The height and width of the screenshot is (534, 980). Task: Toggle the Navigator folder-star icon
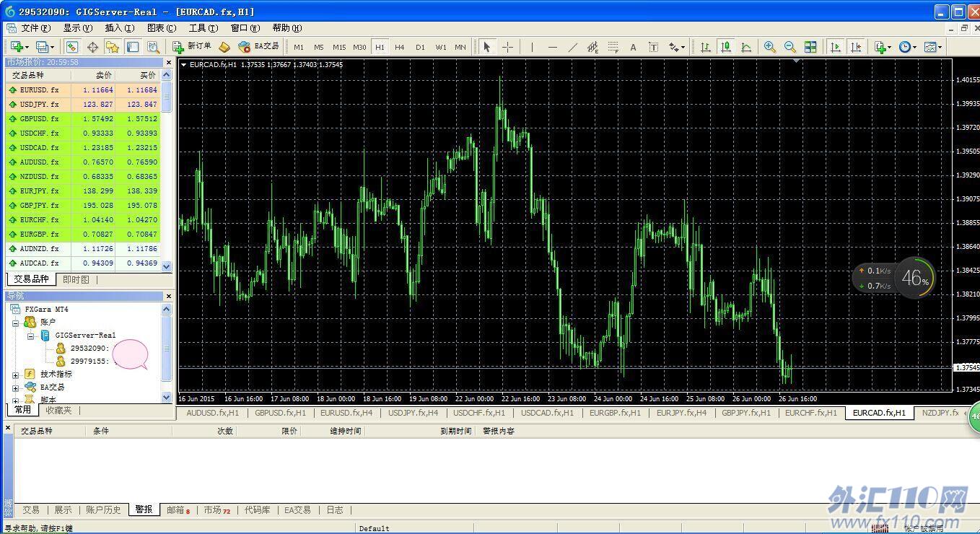[x=113, y=47]
